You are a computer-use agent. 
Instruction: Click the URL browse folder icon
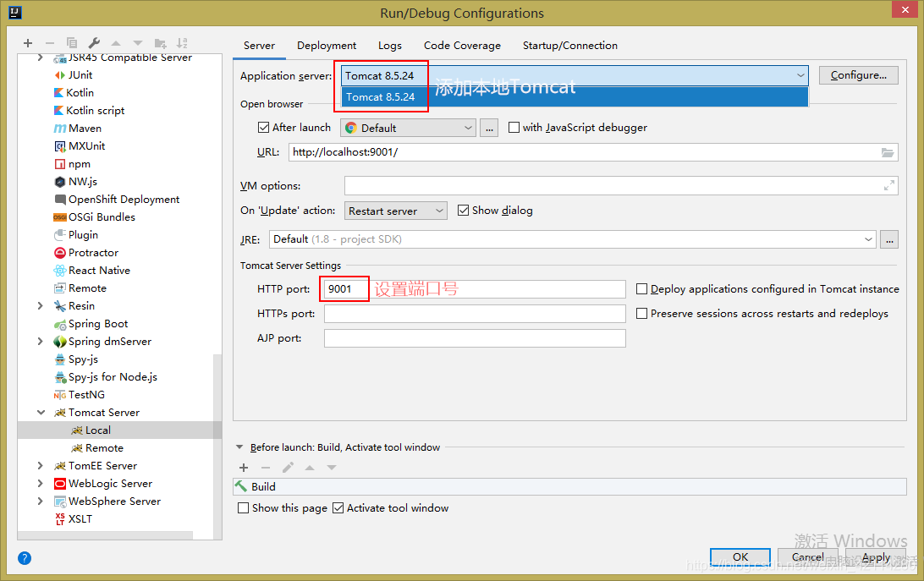point(888,152)
